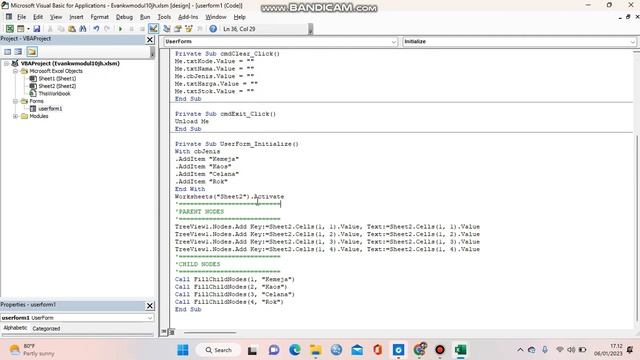Open the Window menu
Screen dimensions: 640x360
click(216, 17)
